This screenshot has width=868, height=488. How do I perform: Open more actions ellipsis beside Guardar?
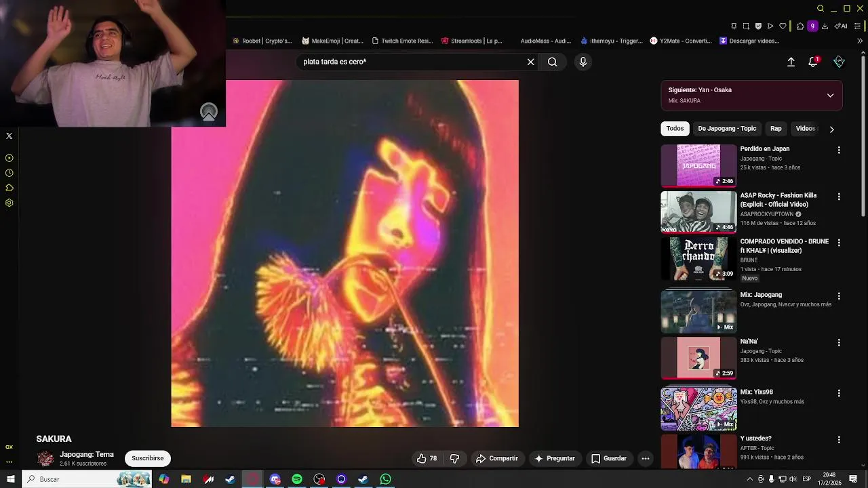(646, 459)
